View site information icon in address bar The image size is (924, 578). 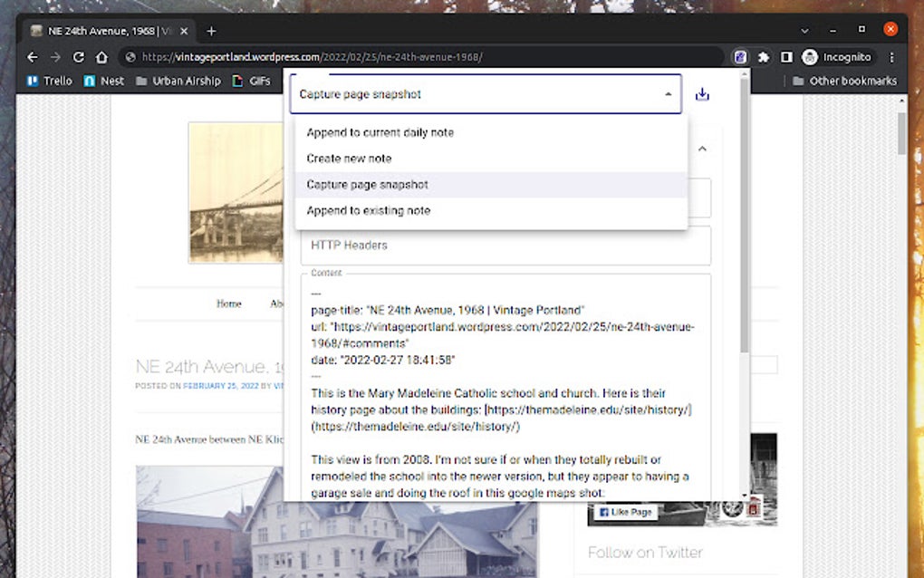130,57
